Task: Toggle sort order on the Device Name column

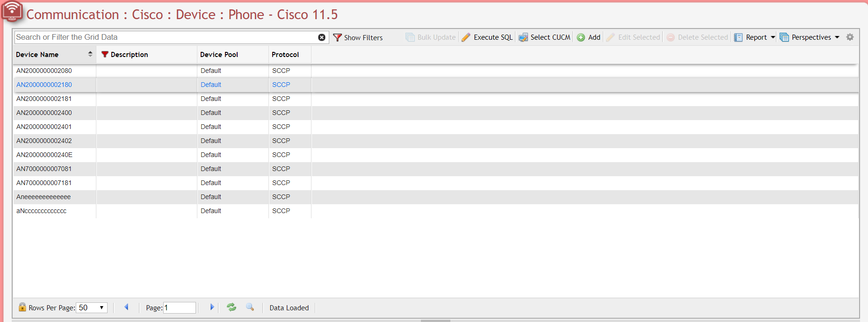Action: (x=90, y=55)
